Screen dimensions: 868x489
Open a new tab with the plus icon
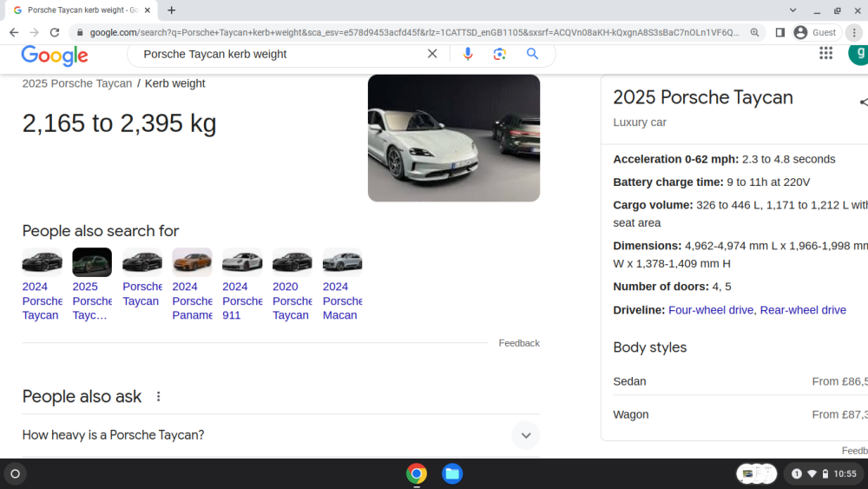(x=172, y=10)
